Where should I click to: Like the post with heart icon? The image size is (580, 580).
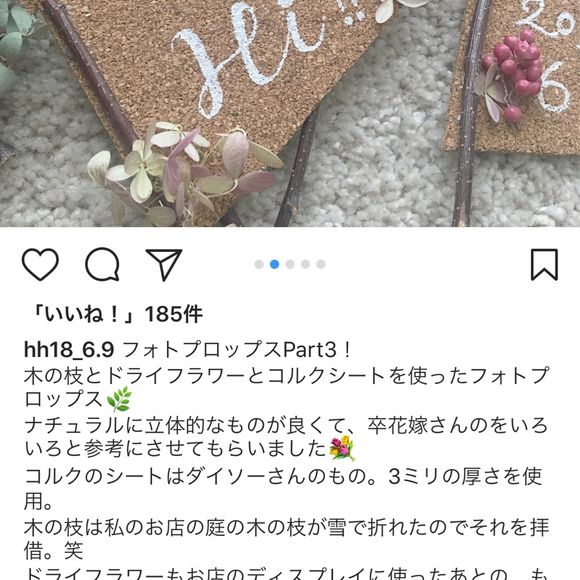(40, 264)
